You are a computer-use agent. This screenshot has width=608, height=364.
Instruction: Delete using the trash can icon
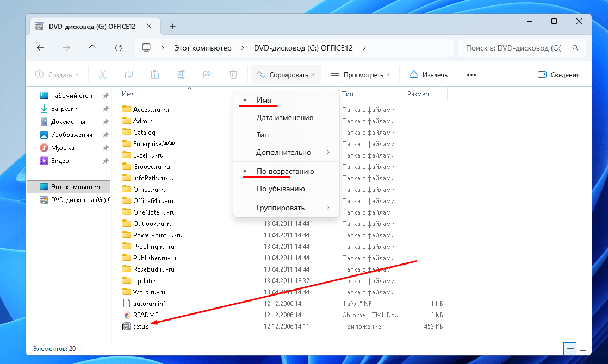click(x=233, y=74)
